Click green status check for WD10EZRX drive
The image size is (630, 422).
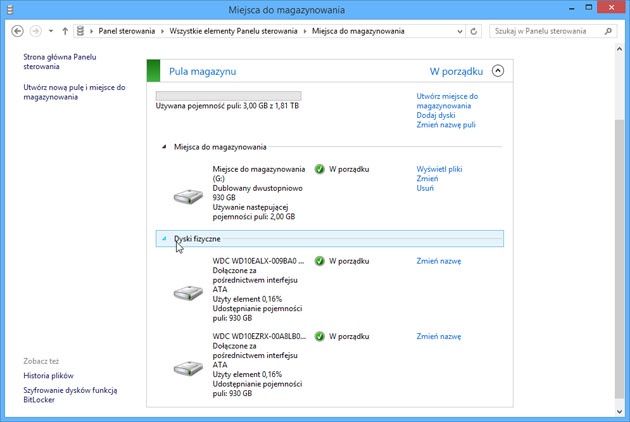click(x=320, y=336)
